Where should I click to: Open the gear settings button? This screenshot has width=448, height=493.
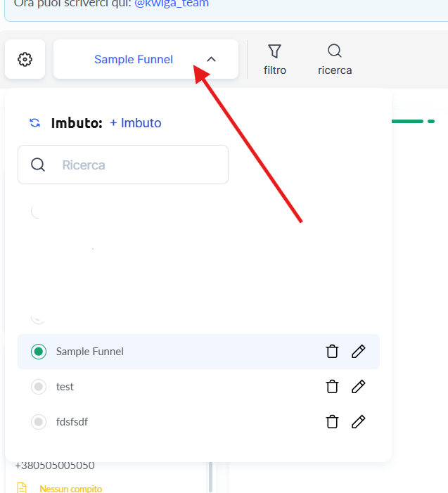pyautogui.click(x=25, y=59)
